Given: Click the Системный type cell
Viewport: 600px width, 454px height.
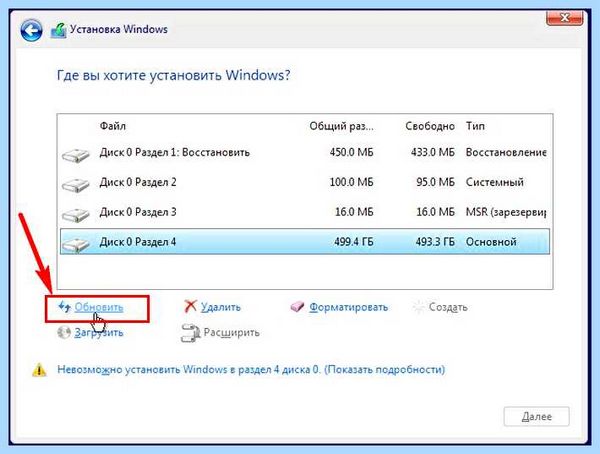Looking at the screenshot, I should click(495, 182).
